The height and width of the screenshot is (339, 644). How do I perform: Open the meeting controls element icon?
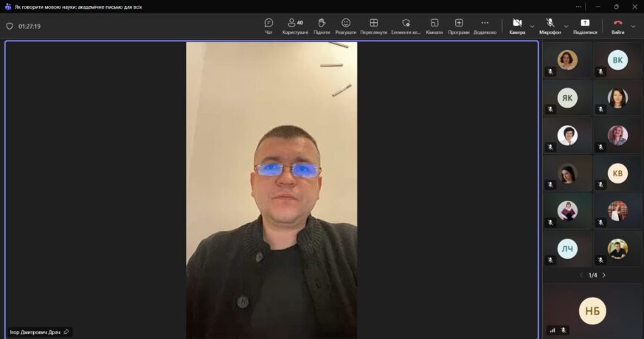(x=406, y=26)
